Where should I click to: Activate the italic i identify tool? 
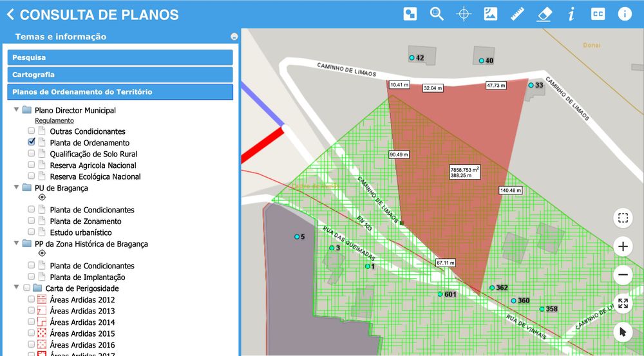pos(571,14)
